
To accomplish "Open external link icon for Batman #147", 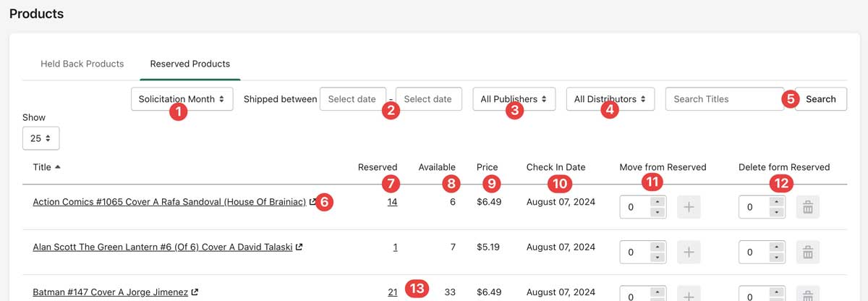I will tap(195, 292).
